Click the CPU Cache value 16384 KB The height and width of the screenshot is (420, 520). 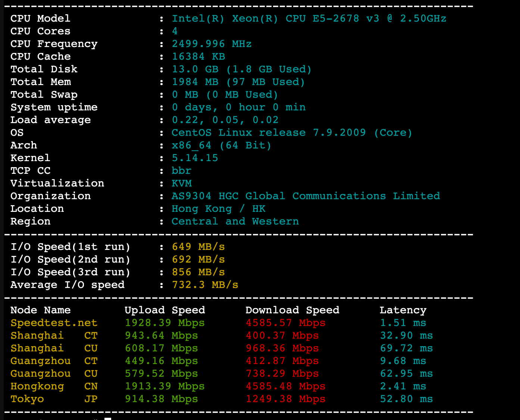[x=198, y=57]
